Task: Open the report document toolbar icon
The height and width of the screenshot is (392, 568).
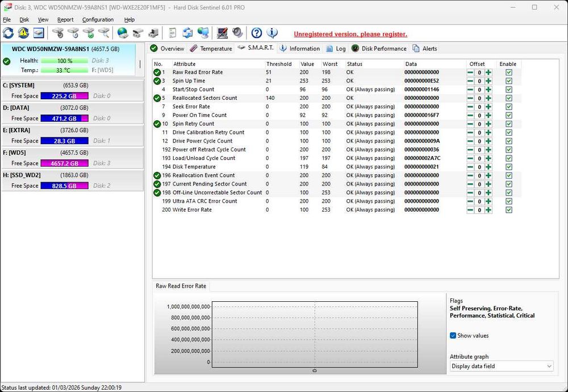Action: click(x=173, y=33)
